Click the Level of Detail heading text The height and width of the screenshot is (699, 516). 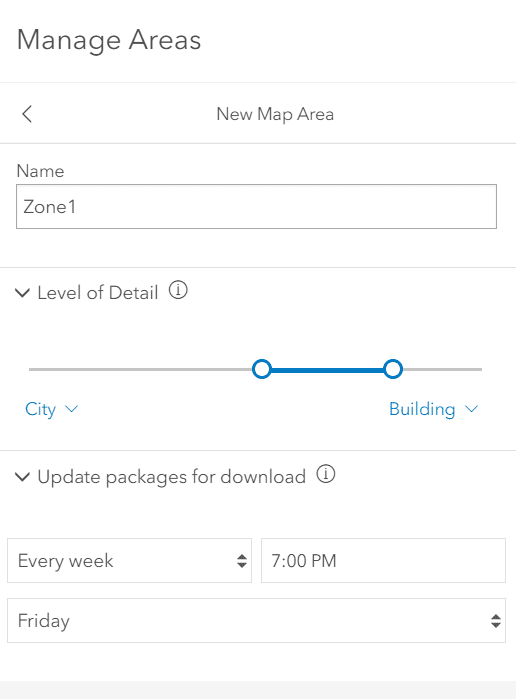pyautogui.click(x=98, y=293)
